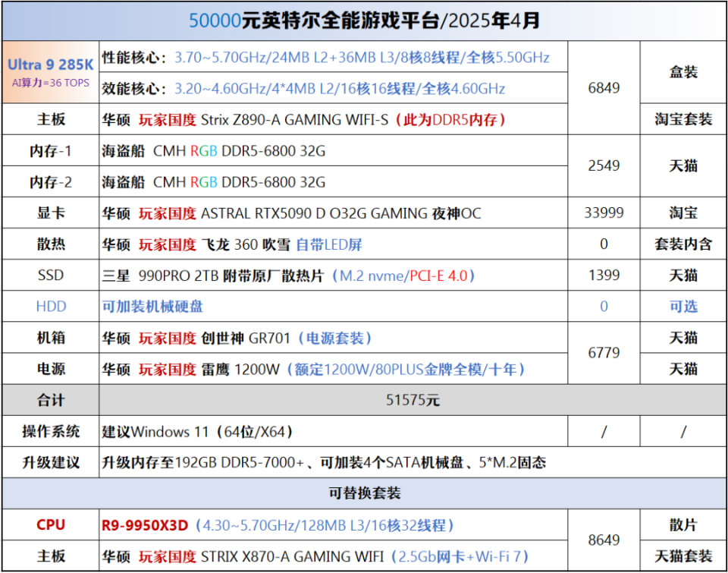Click the 天猫 cell in 电源 row
The width and height of the screenshot is (728, 573).
coord(683,369)
